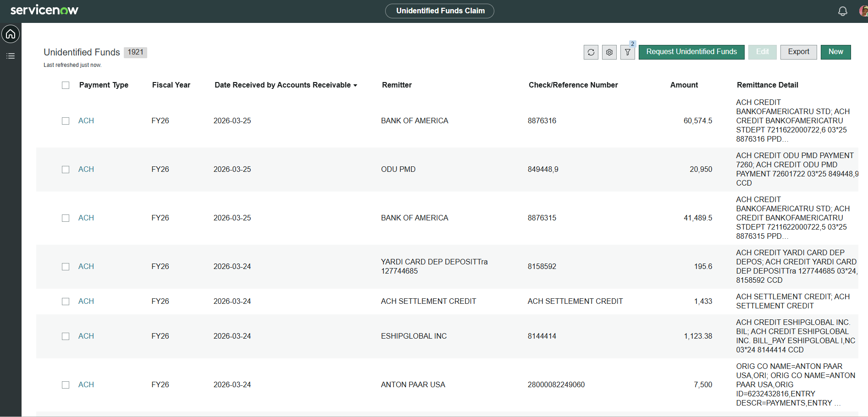The height and width of the screenshot is (417, 868).
Task: Create a record with New button
Action: [x=835, y=52]
